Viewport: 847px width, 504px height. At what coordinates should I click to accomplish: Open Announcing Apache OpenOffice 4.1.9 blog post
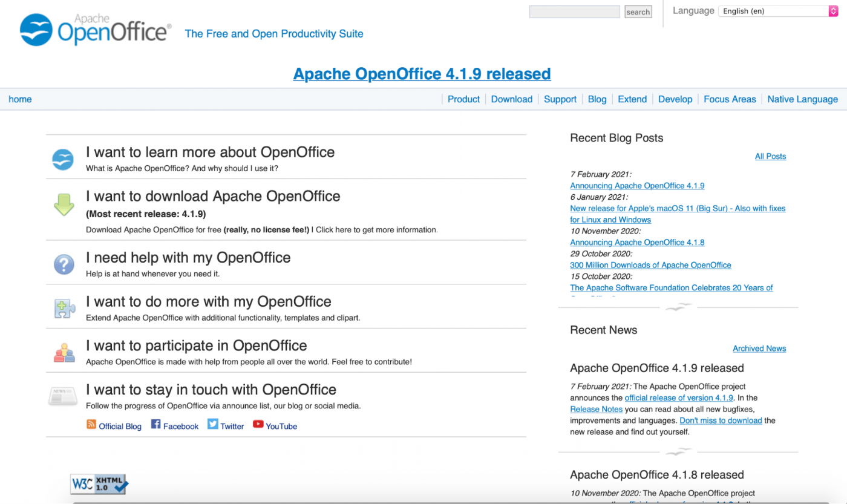[x=637, y=186]
